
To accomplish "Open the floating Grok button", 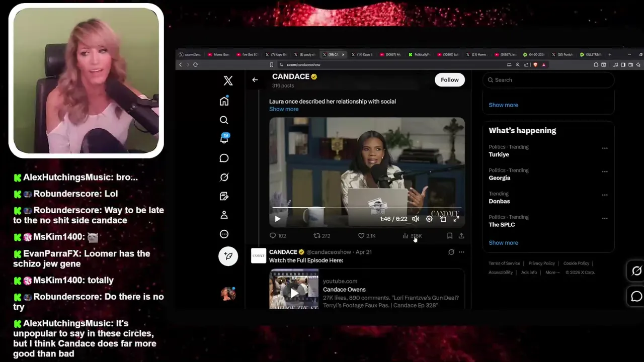I will 636,271.
